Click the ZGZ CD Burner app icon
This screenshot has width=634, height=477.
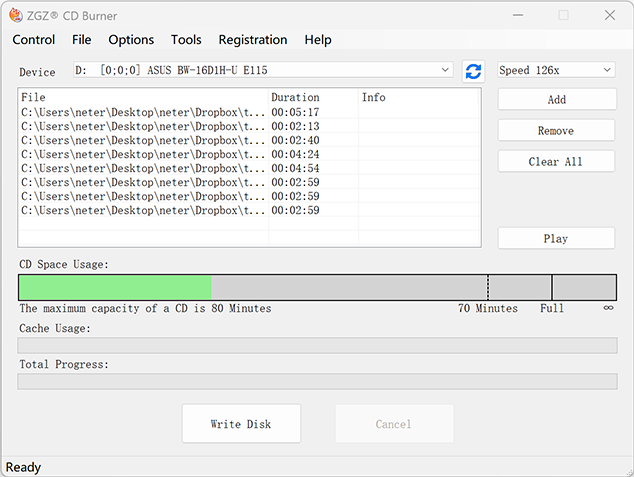point(16,15)
